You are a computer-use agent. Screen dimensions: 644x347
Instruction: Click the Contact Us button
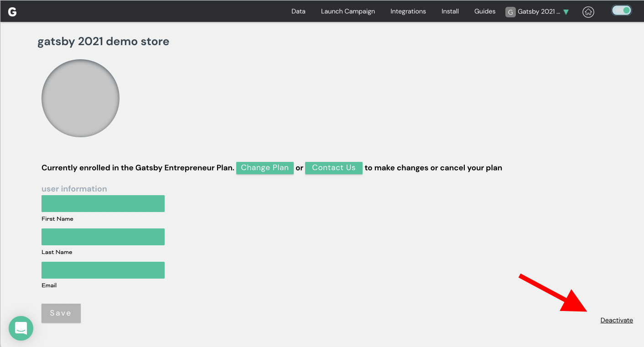334,168
